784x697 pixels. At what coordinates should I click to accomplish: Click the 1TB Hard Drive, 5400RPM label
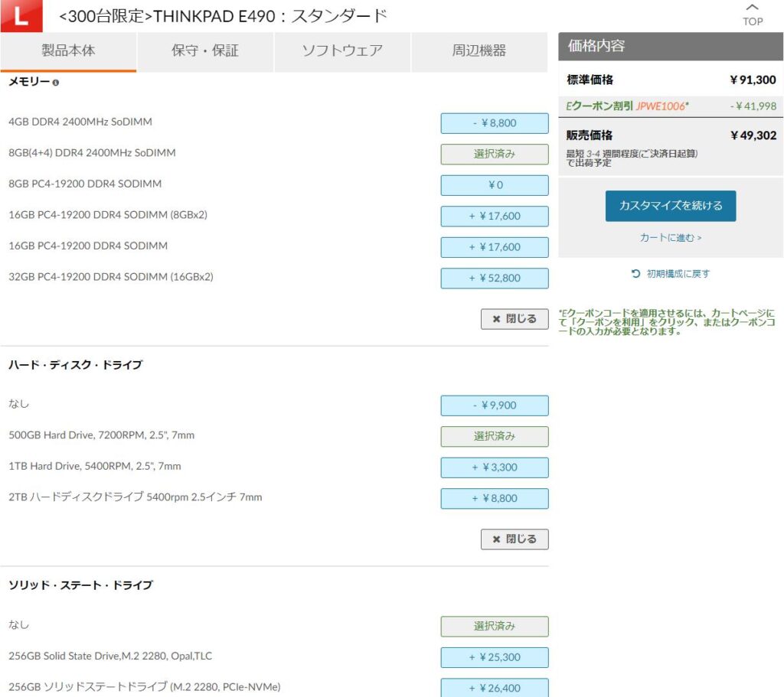(x=94, y=466)
